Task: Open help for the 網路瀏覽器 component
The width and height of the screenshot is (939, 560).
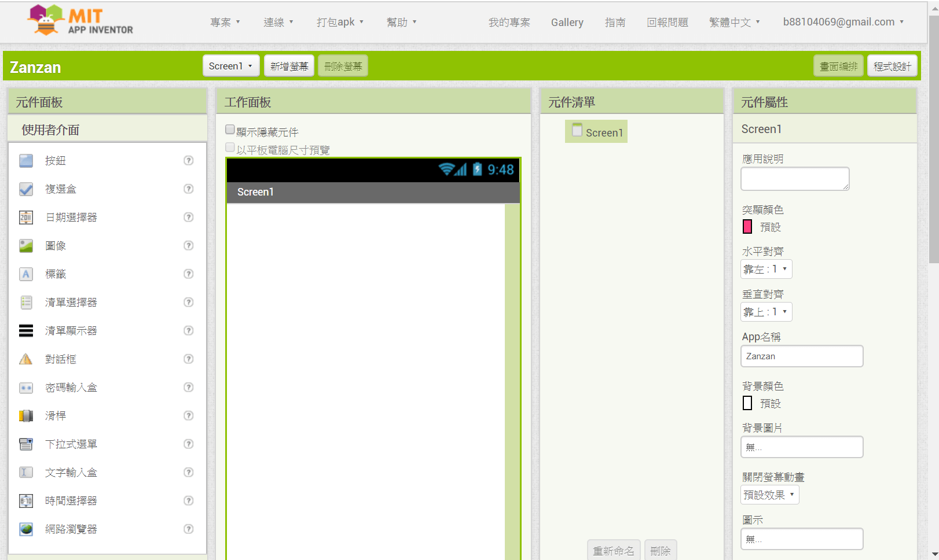Action: (188, 529)
